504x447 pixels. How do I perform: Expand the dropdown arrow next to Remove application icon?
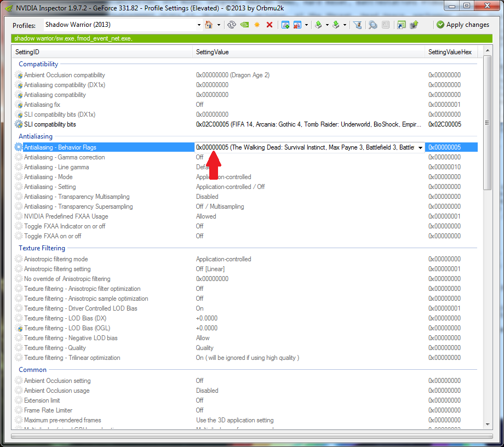(306, 25)
